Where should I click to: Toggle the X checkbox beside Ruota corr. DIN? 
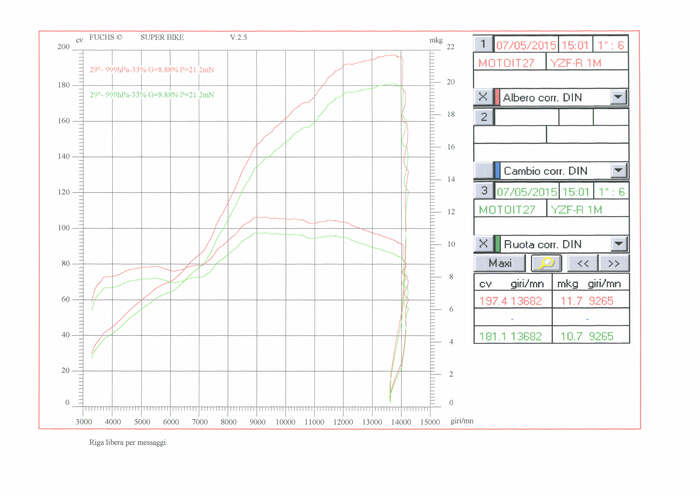[483, 244]
